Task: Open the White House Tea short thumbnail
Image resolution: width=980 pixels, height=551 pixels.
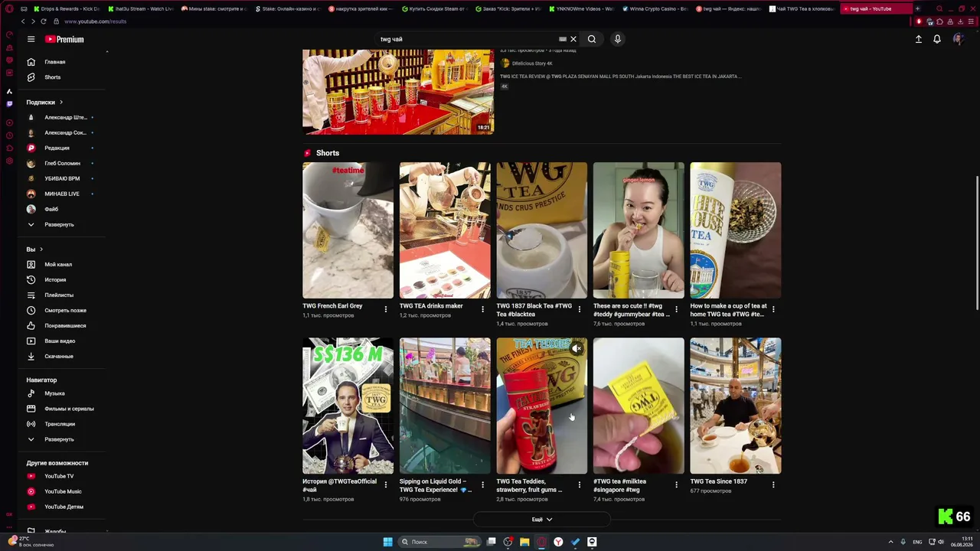Action: coord(736,230)
